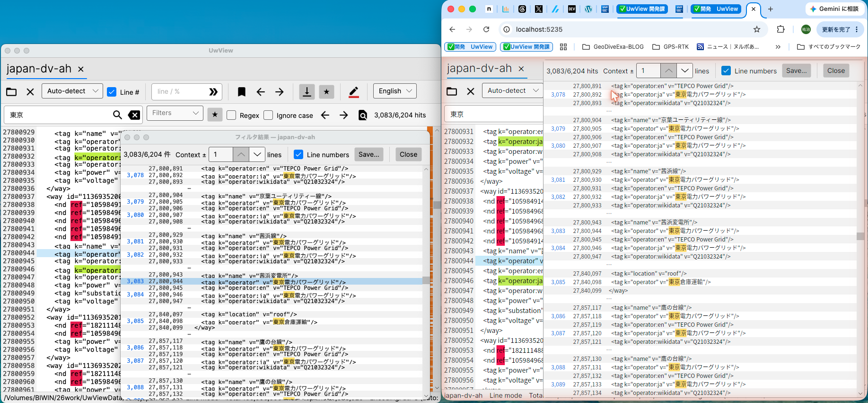The height and width of the screenshot is (403, 868).
Task: Select the japan-dv-ah tab in desktop UwView
Action: click(x=39, y=69)
